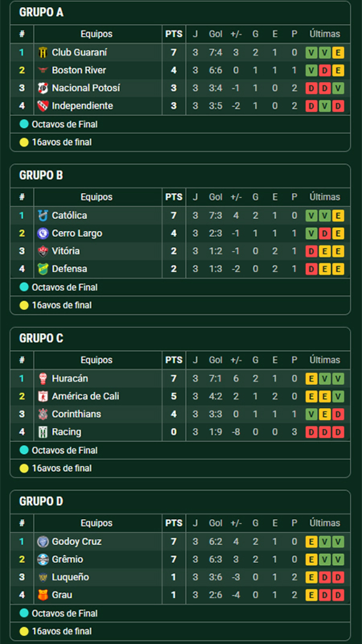Viewport: 362px width, 644px height.
Task: Click Racing's last red D result badge
Action: [x=338, y=432]
